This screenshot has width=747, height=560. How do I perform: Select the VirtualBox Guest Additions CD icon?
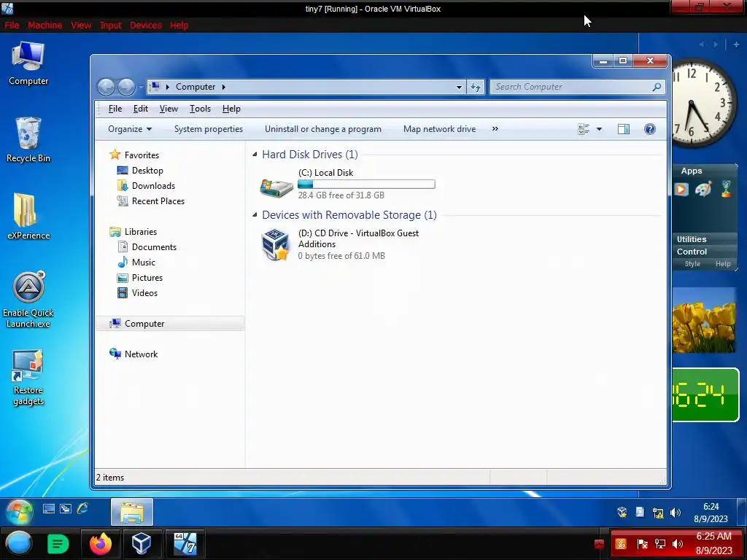[275, 245]
